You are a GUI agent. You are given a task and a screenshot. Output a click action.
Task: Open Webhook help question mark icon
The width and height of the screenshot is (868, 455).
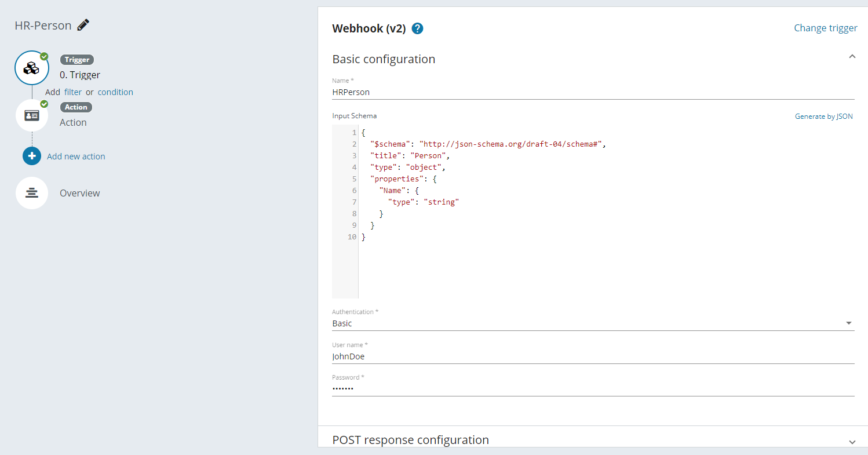click(x=417, y=28)
